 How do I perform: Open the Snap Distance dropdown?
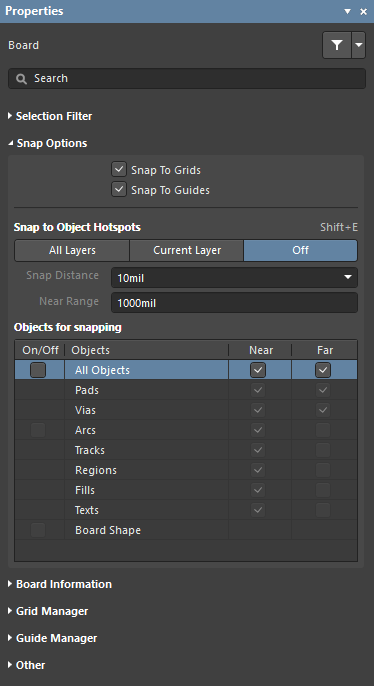tap(234, 277)
